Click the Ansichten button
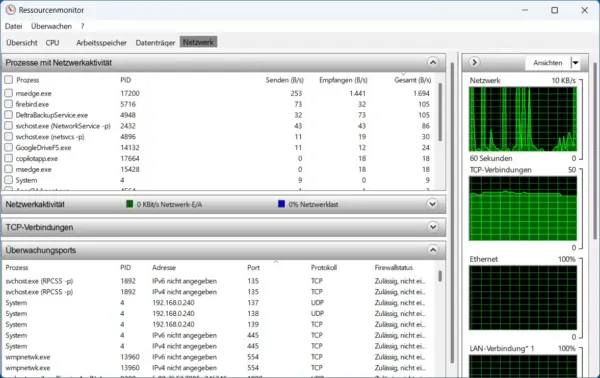 point(548,63)
